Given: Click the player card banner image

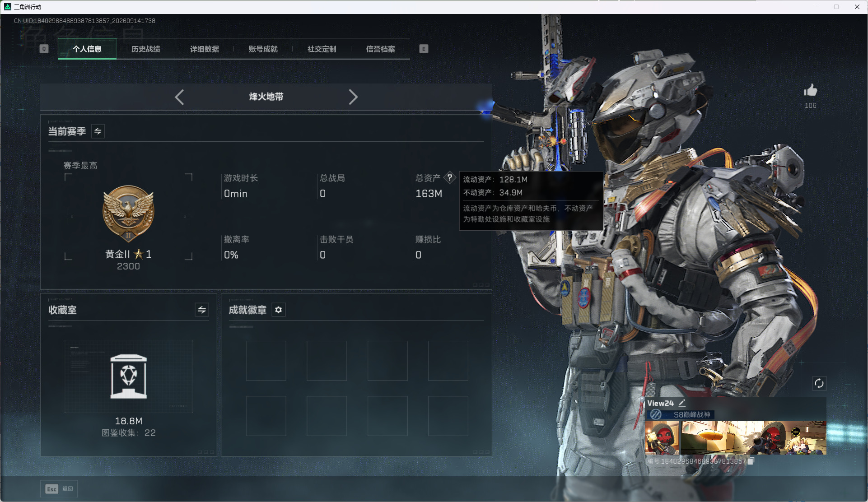Looking at the screenshot, I should (x=754, y=438).
